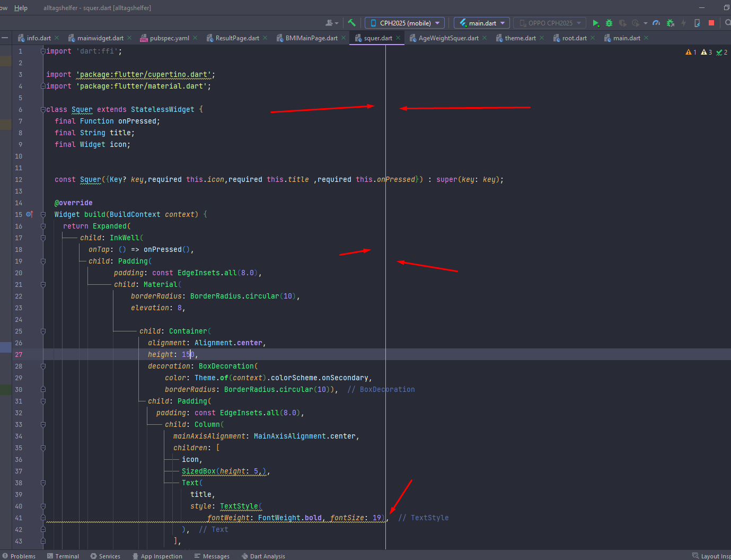Collapse the Squer class on line 6
731x560 pixels.
(43, 109)
